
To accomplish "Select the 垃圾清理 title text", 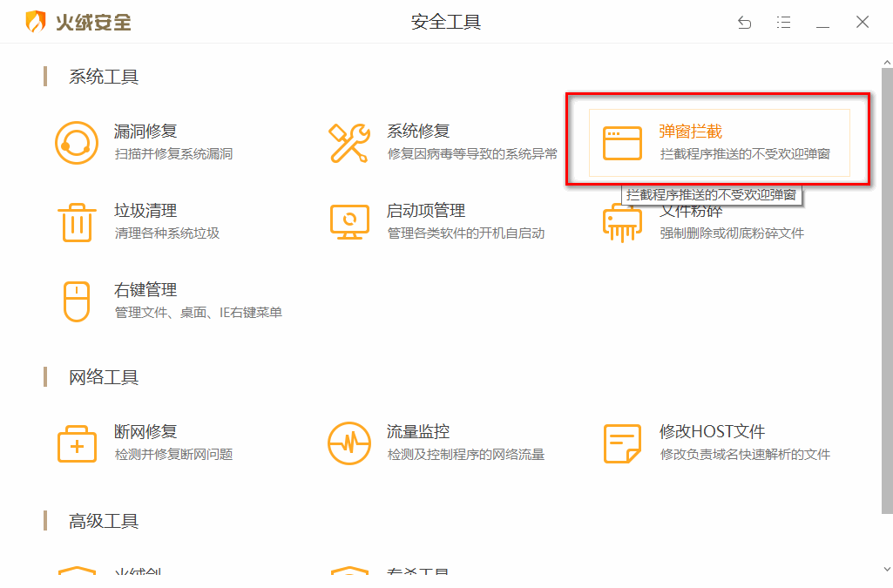I will 145,211.
